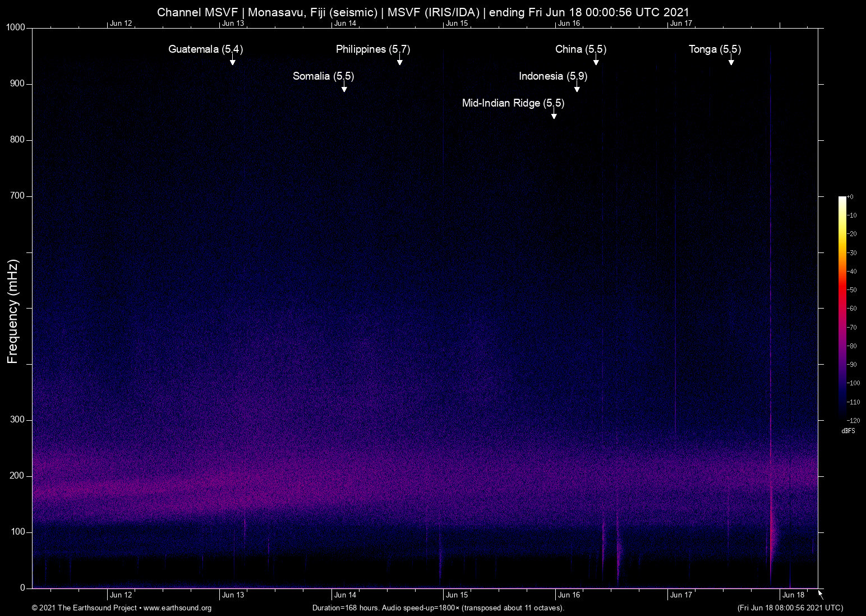Click the Frequency (mHz) axis title
The width and height of the screenshot is (866, 616).
coord(12,311)
